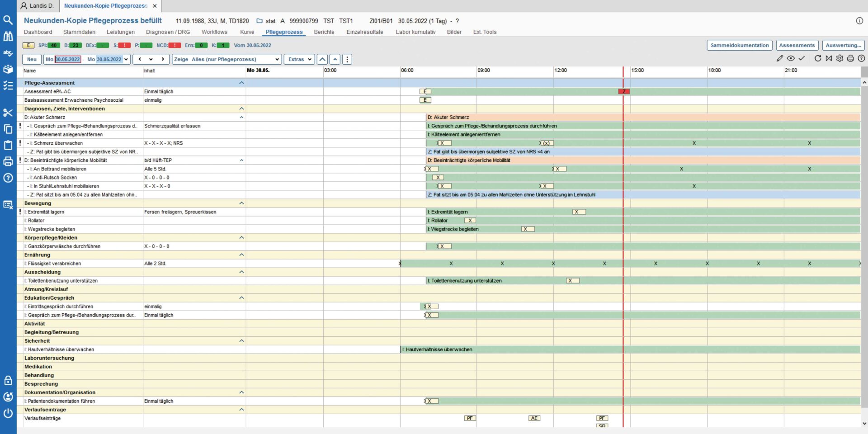Image resolution: width=868 pixels, height=434 pixels.
Task: Click the red NCD status indicator
Action: (x=175, y=45)
